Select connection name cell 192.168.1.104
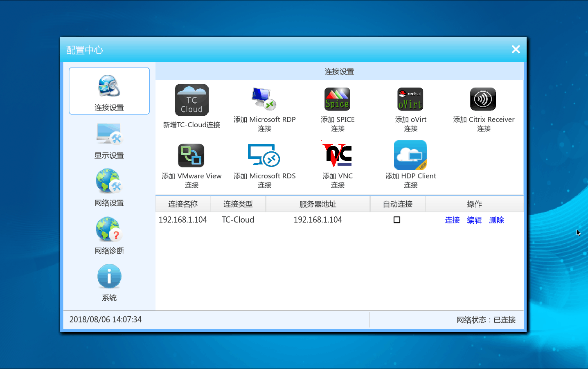The height and width of the screenshot is (369, 588). point(183,220)
